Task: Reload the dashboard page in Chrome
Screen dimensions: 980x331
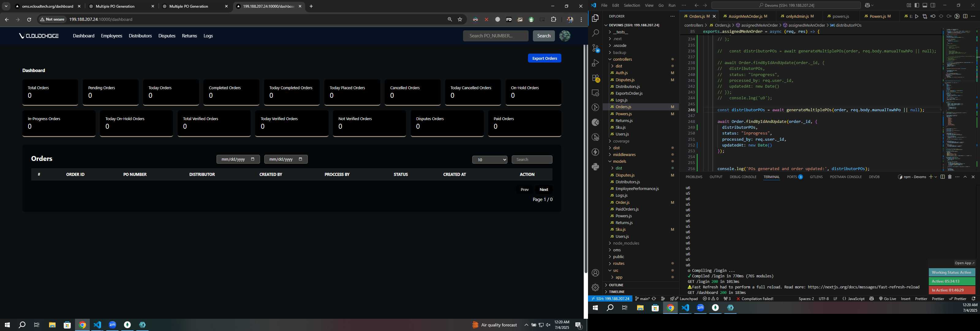Action: point(29,19)
